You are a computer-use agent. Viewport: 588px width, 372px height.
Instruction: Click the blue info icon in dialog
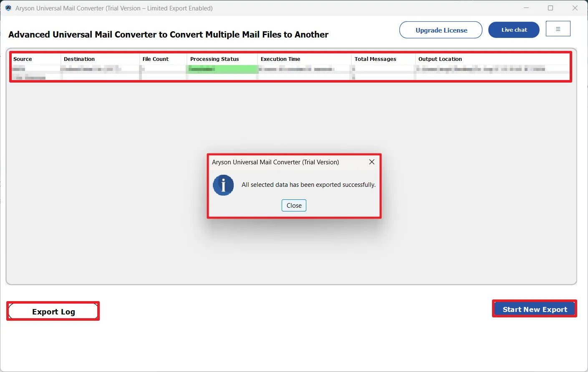pyautogui.click(x=223, y=185)
